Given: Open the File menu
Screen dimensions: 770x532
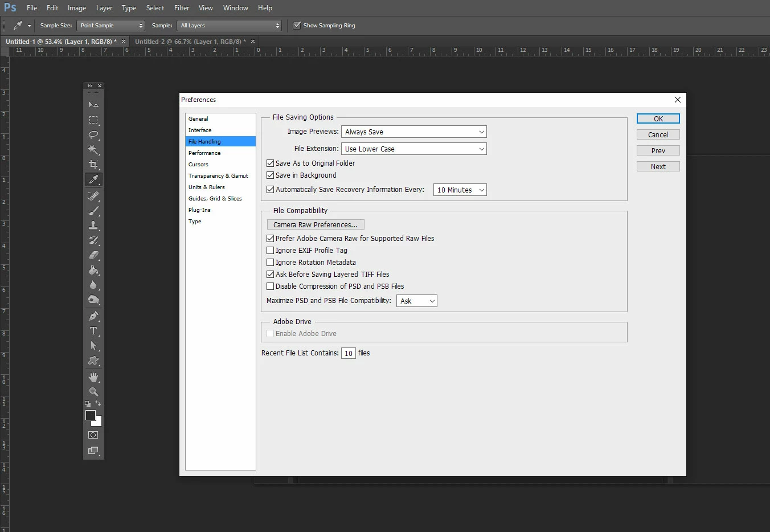Looking at the screenshot, I should click(x=32, y=8).
